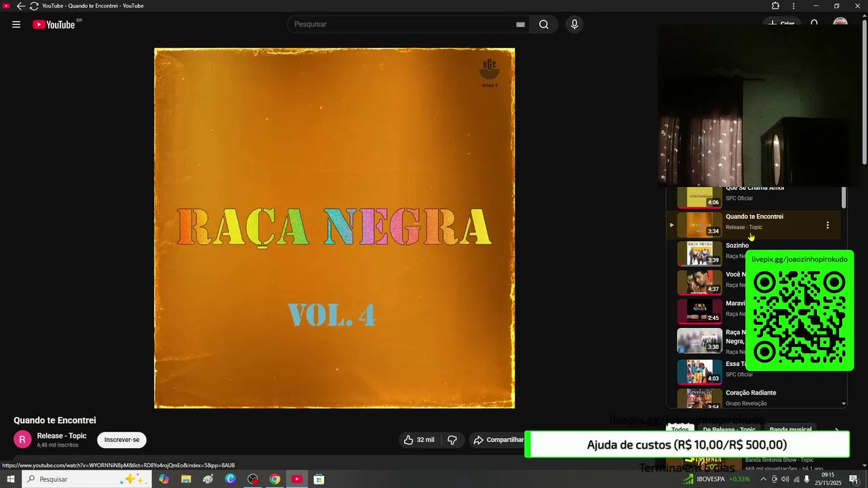Click Grupo Revelação channel name in playlist

(746, 403)
